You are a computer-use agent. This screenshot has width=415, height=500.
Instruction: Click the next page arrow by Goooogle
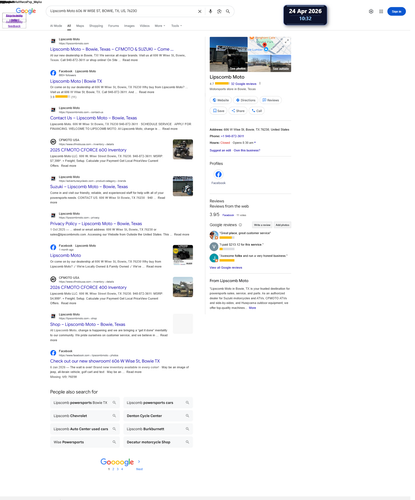[139, 461]
